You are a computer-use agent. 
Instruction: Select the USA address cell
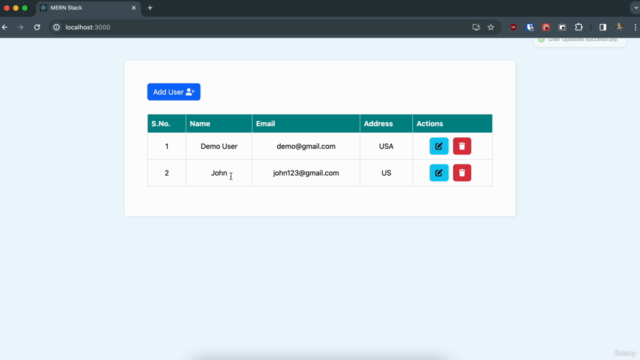(386, 146)
